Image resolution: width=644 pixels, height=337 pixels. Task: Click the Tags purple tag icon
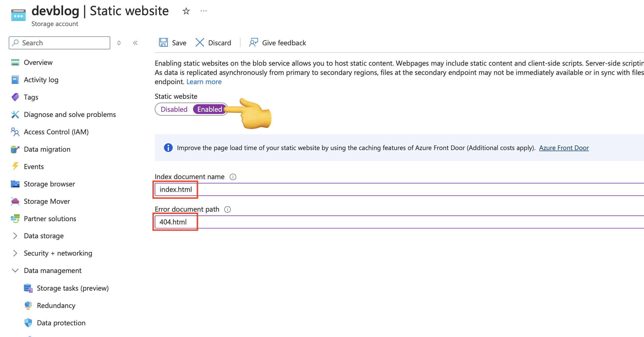coord(15,97)
